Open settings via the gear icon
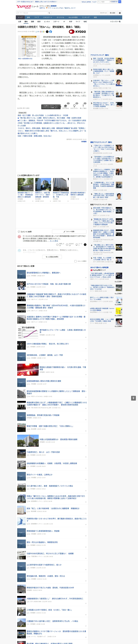 pos(120,13)
